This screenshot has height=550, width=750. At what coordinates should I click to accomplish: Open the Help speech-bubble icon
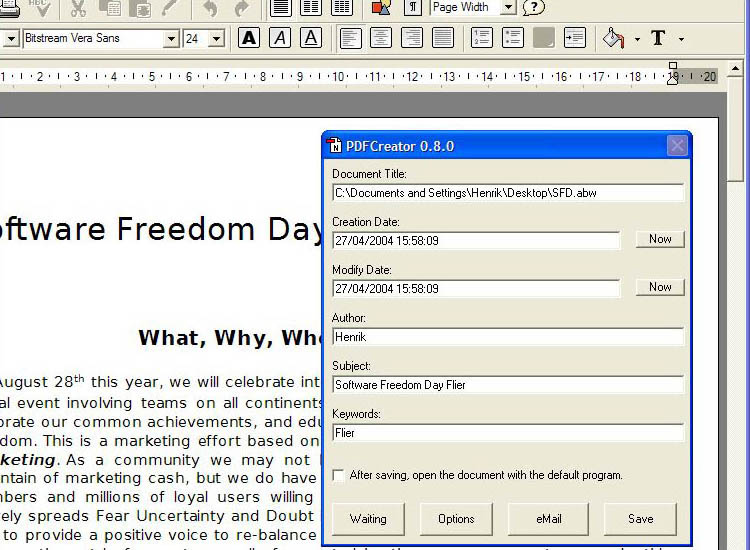click(x=534, y=8)
